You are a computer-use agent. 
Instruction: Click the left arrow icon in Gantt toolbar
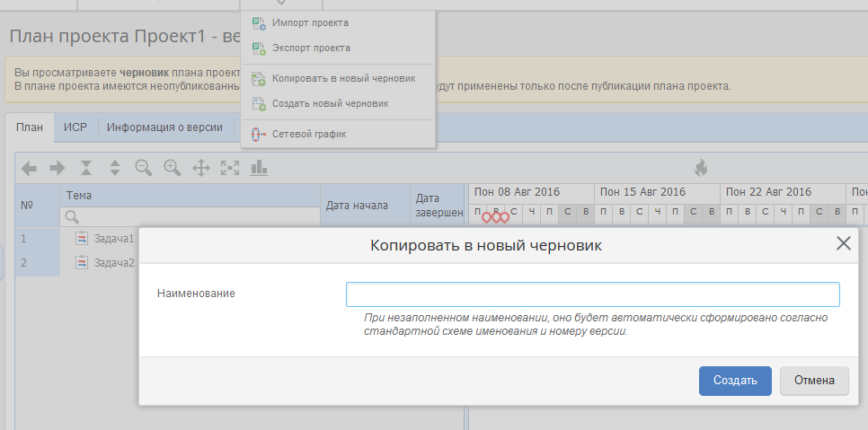tap(29, 167)
